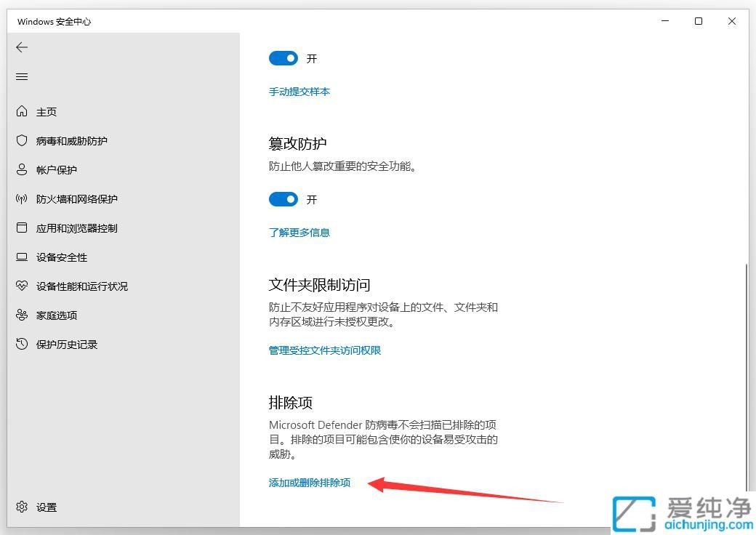Viewport: 756px width, 535px height.
Task: Click 添加或删除排除项 link
Action: point(310,482)
